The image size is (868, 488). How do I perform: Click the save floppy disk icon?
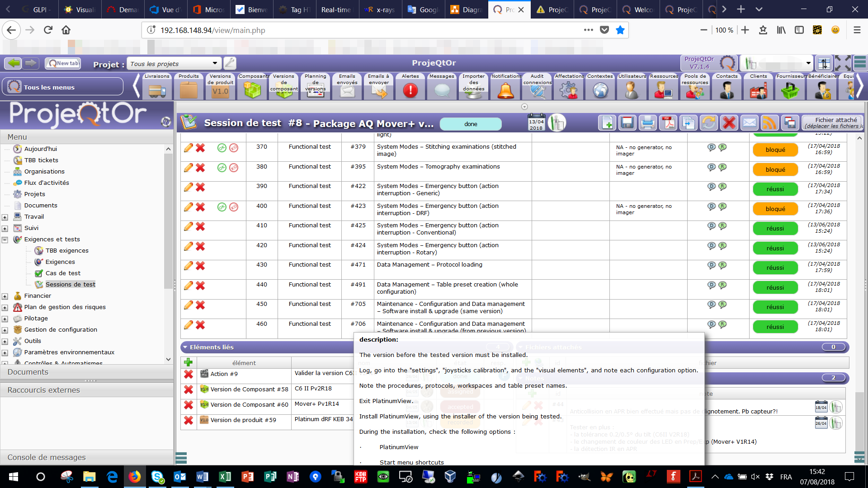[627, 123]
